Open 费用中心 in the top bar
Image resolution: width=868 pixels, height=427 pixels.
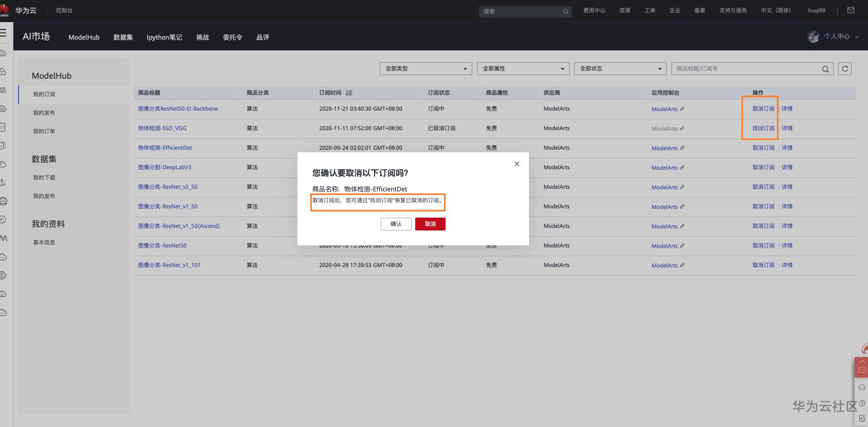click(594, 11)
